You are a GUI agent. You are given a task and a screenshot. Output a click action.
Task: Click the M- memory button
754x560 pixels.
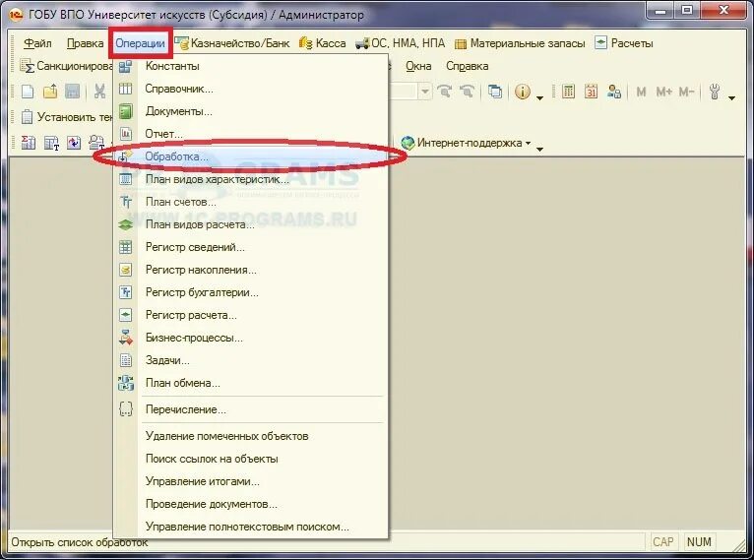pyautogui.click(x=686, y=92)
